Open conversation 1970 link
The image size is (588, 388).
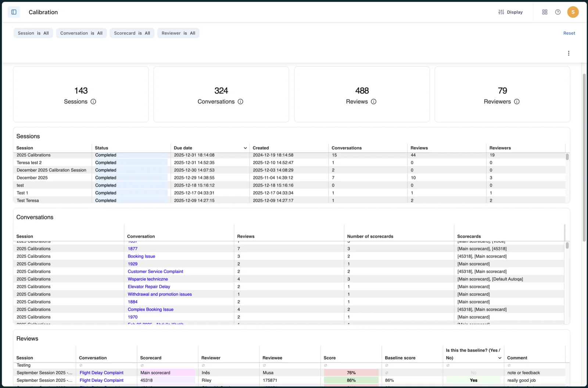(x=133, y=317)
